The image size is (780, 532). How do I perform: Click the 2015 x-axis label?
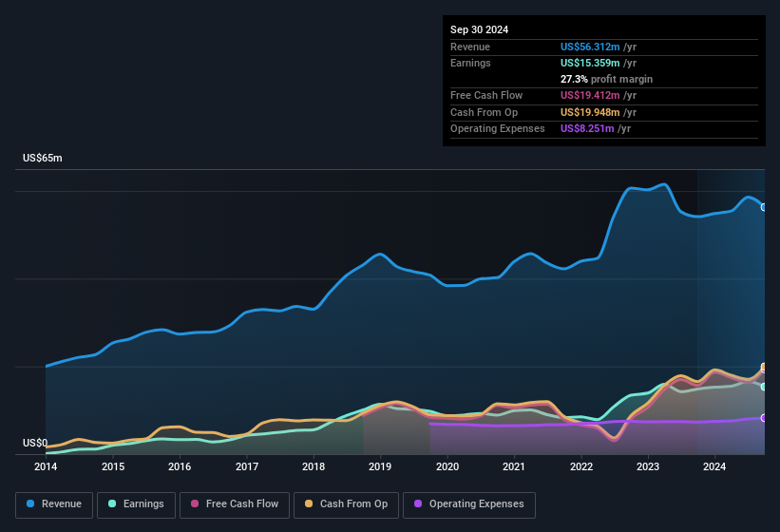(113, 466)
